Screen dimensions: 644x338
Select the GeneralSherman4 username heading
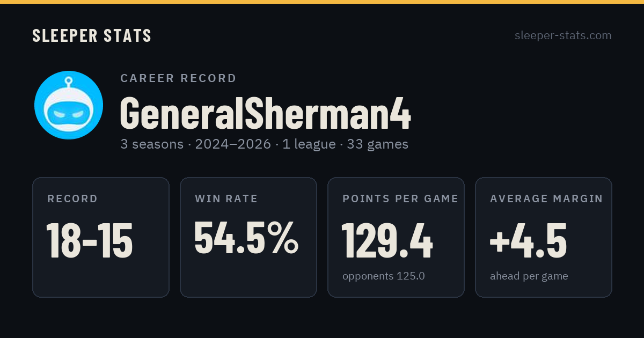(265, 113)
